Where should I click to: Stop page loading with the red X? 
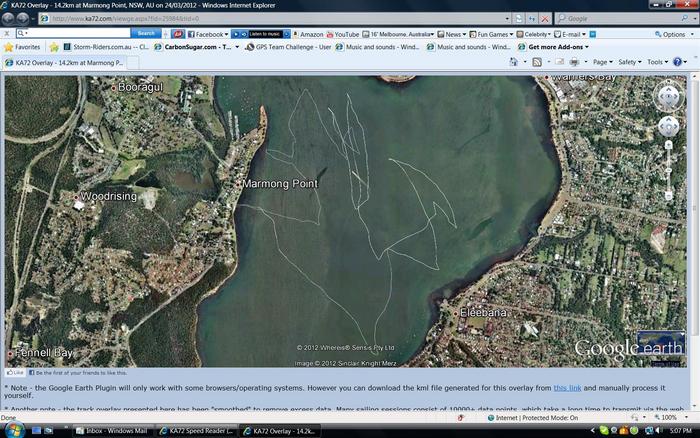tap(543, 18)
